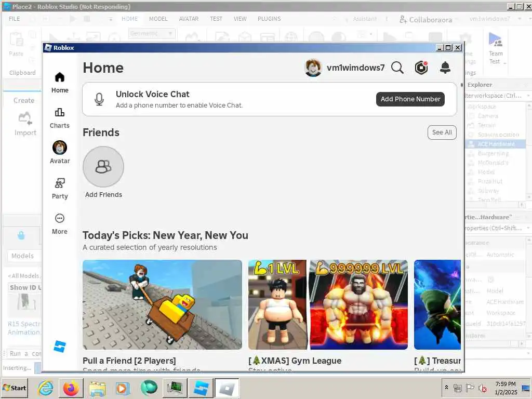Open the Models dropdown in Studio toolbox
The image size is (532, 399).
[24, 256]
